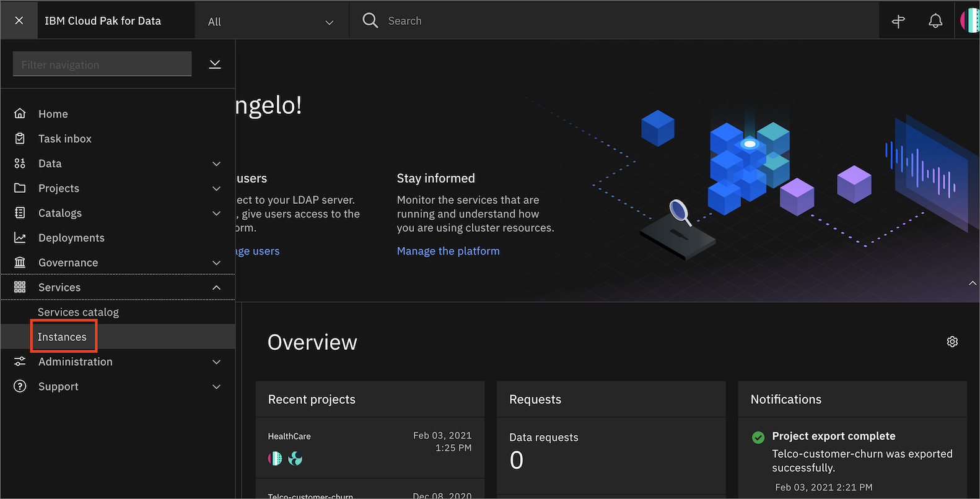Image resolution: width=980 pixels, height=499 pixels.
Task: Expand the Catalogs navigation section
Action: pos(216,213)
